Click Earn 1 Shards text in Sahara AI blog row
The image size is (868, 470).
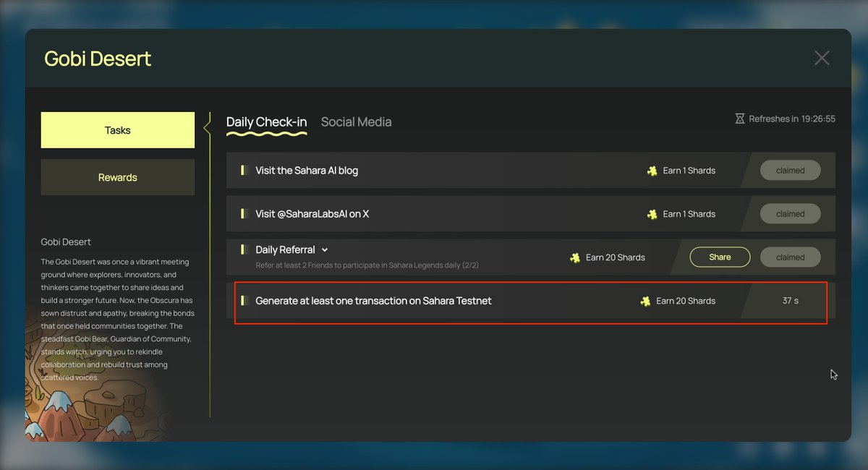[x=689, y=171]
